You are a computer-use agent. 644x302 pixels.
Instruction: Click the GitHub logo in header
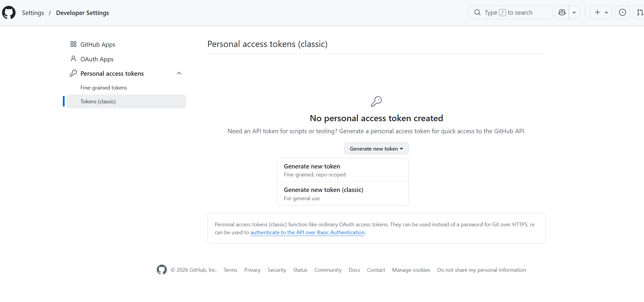coord(9,13)
